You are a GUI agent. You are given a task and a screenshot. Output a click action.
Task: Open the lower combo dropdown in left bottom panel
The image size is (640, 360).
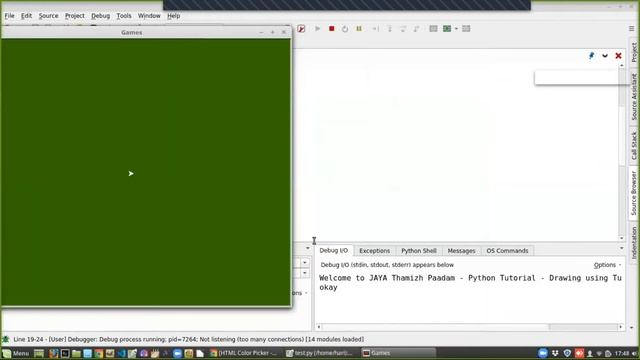[305, 273]
